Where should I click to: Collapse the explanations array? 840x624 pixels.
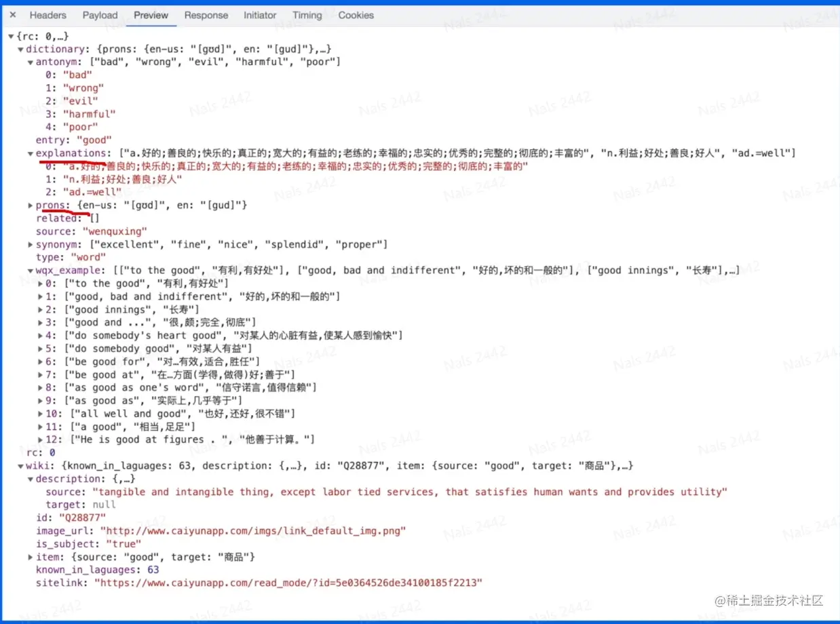click(x=30, y=153)
